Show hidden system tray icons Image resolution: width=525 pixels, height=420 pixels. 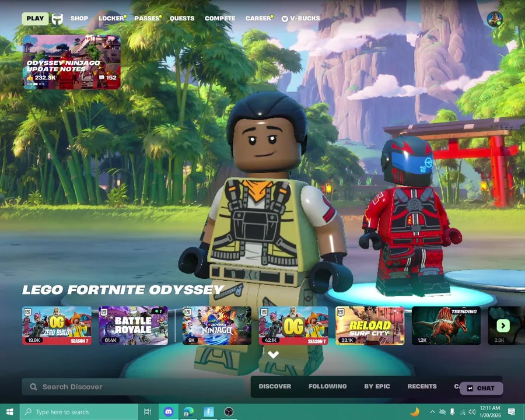click(x=432, y=412)
